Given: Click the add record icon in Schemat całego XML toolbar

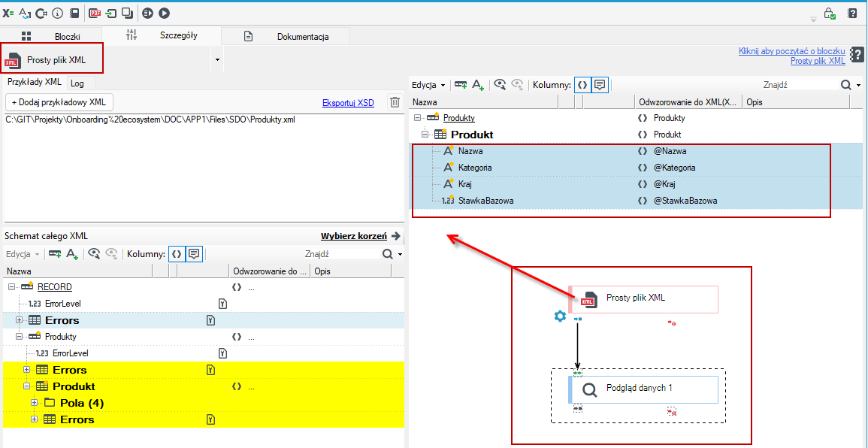Looking at the screenshot, I should [55, 254].
